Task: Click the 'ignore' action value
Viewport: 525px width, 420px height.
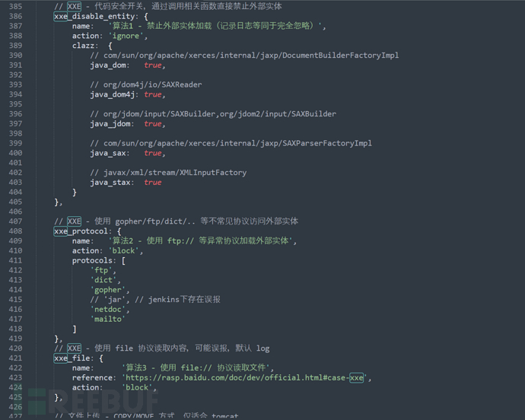Action: pos(126,36)
